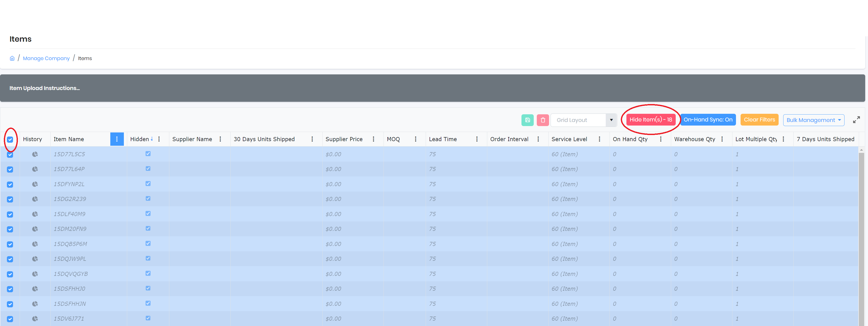Open history chart for item 15DFYNP2L
Screen dimensions: 868x326
point(35,184)
